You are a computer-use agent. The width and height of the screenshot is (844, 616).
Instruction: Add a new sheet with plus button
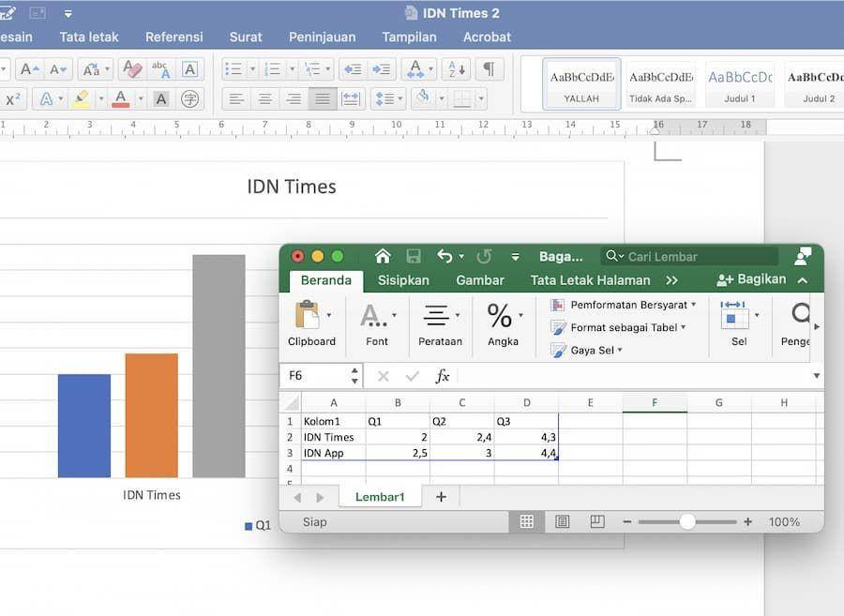pyautogui.click(x=441, y=497)
